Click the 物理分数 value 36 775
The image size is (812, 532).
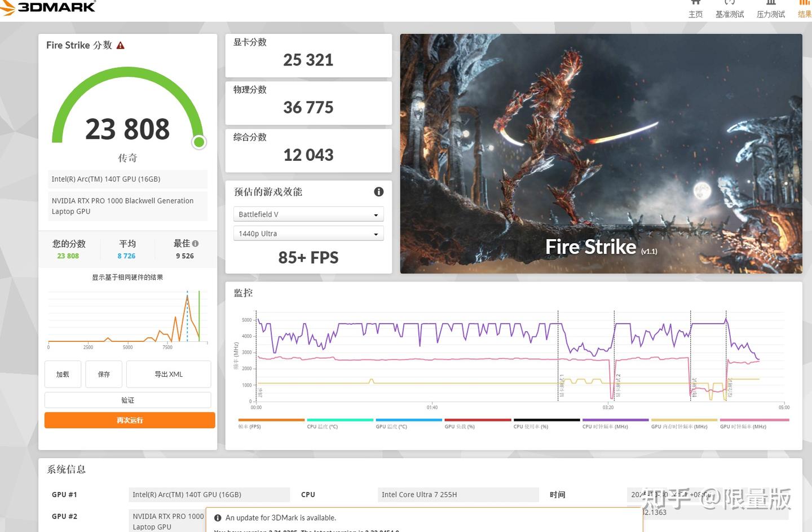[x=308, y=107]
